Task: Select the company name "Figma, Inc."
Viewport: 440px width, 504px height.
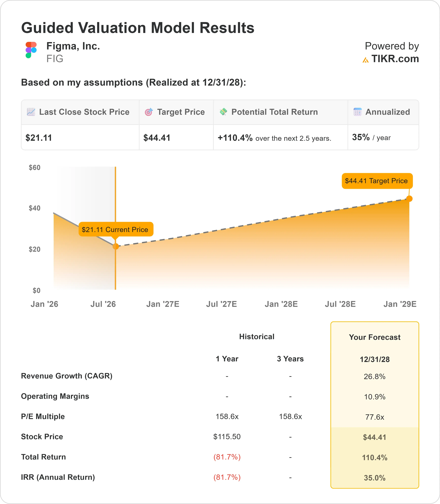Action: 73,46
